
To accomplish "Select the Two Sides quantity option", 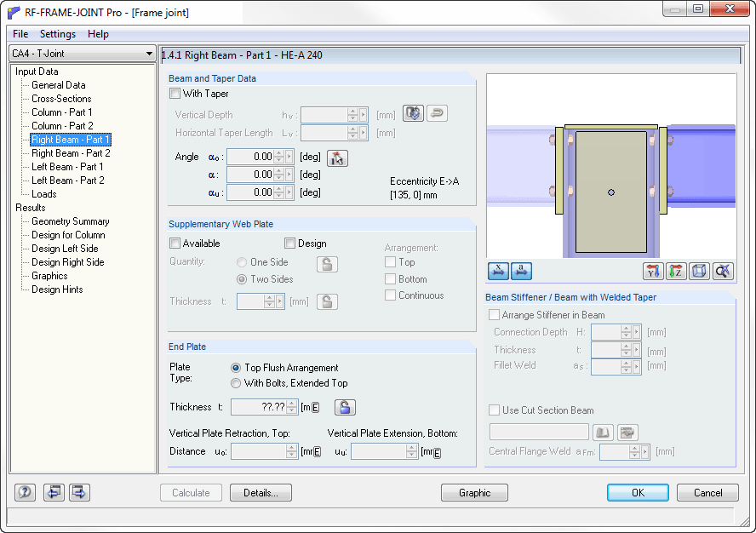I will (x=242, y=279).
